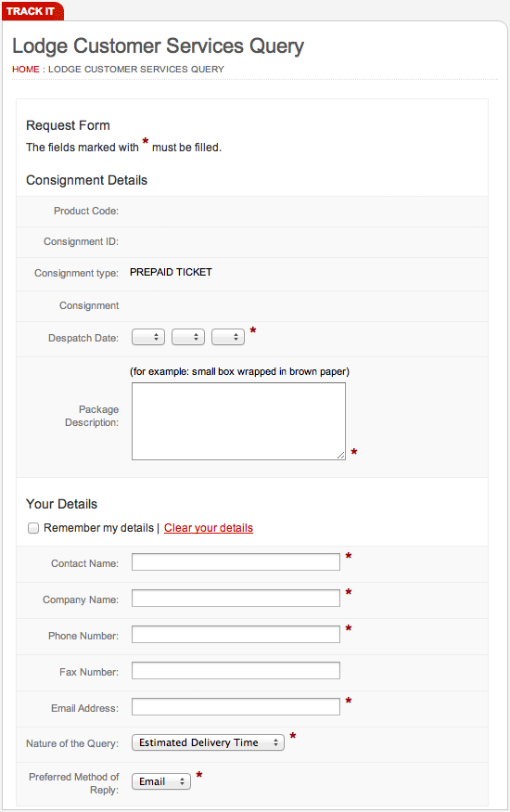Click into the Email Address field
This screenshot has width=510, height=812.
click(236, 707)
